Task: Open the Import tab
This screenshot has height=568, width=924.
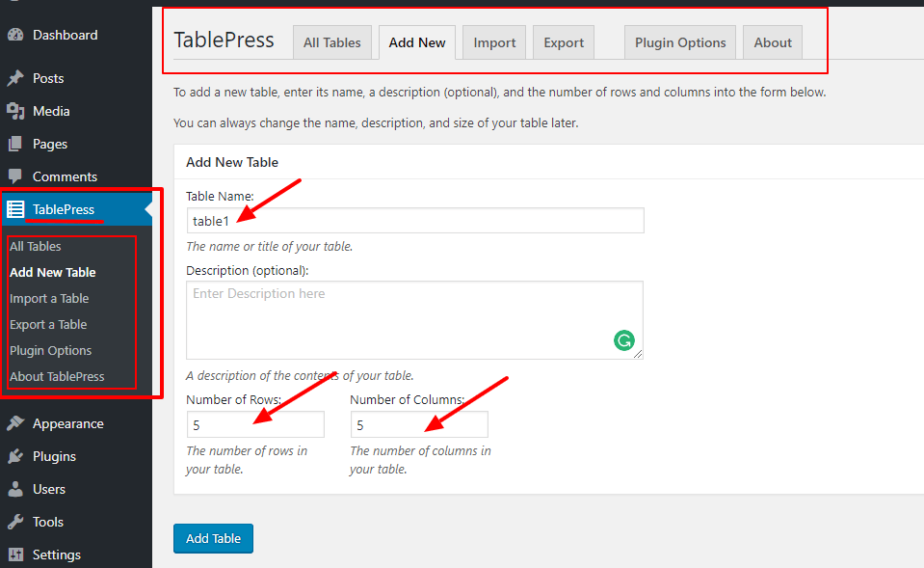Action: [493, 41]
